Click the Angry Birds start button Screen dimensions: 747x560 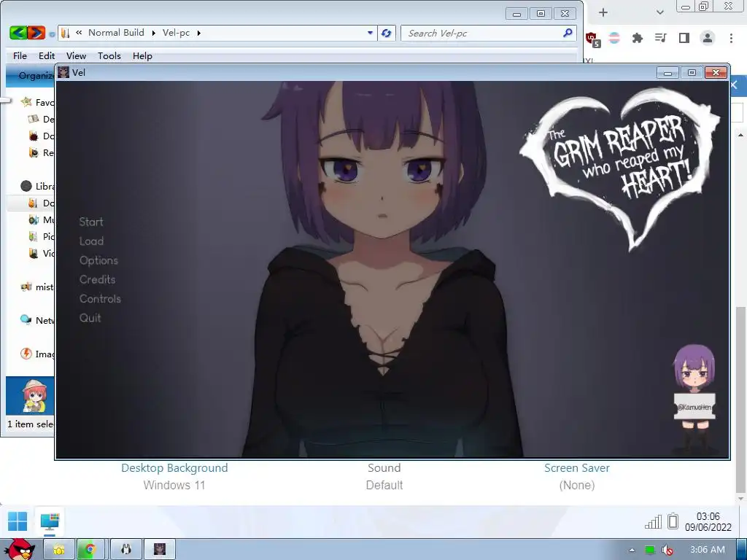[x=20, y=549]
